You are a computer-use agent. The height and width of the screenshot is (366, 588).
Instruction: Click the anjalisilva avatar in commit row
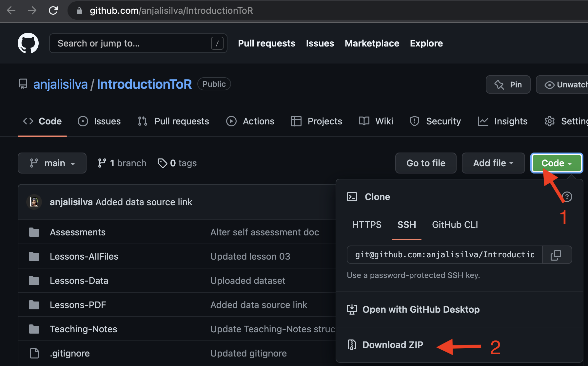tap(34, 202)
